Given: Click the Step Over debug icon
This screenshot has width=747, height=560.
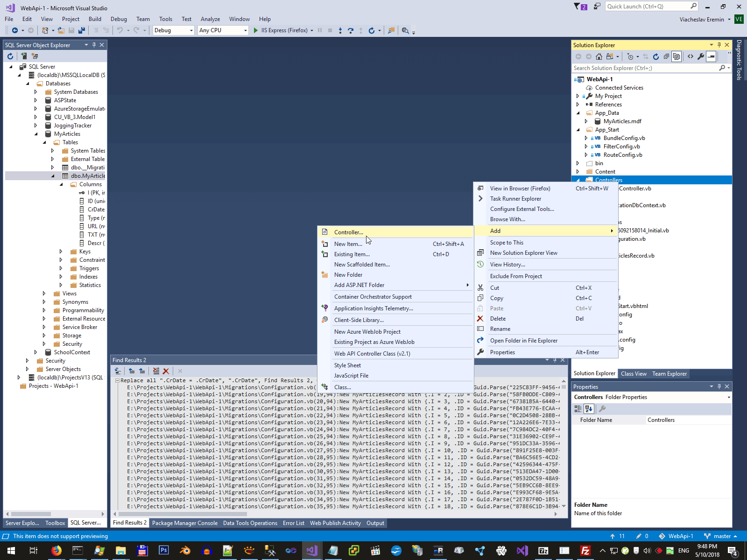Looking at the screenshot, I should click(x=351, y=30).
